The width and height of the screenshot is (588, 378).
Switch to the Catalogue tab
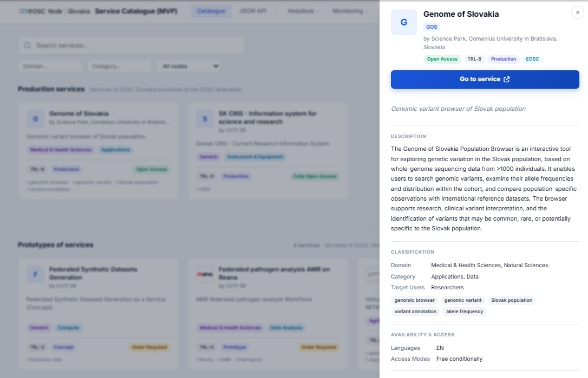point(211,11)
